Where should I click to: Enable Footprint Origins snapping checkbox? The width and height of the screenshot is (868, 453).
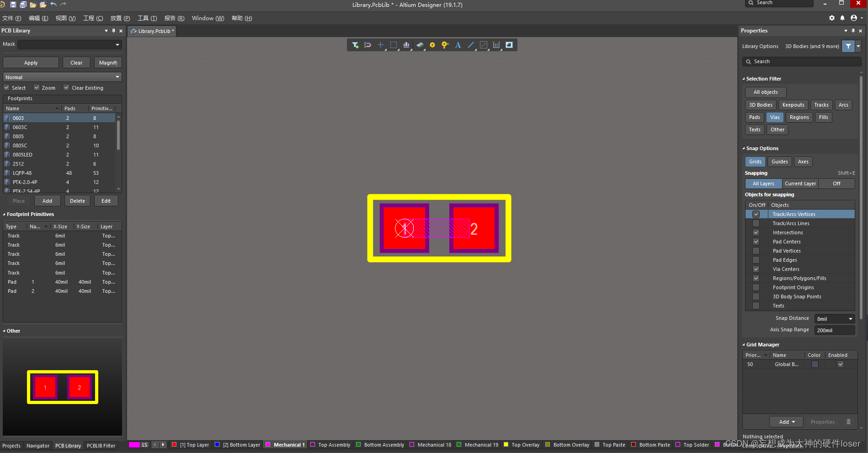756,287
